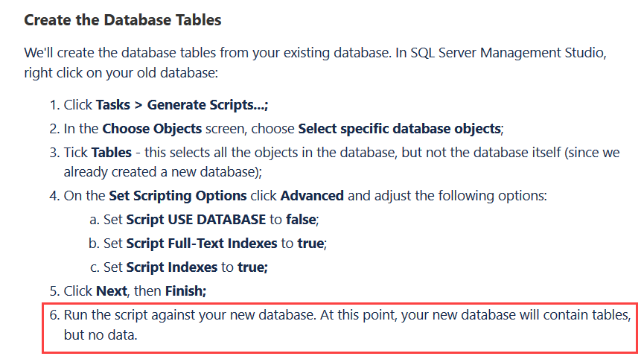Click the bold 'true' in sub-step b
This screenshot has height=362, width=644.
point(310,244)
